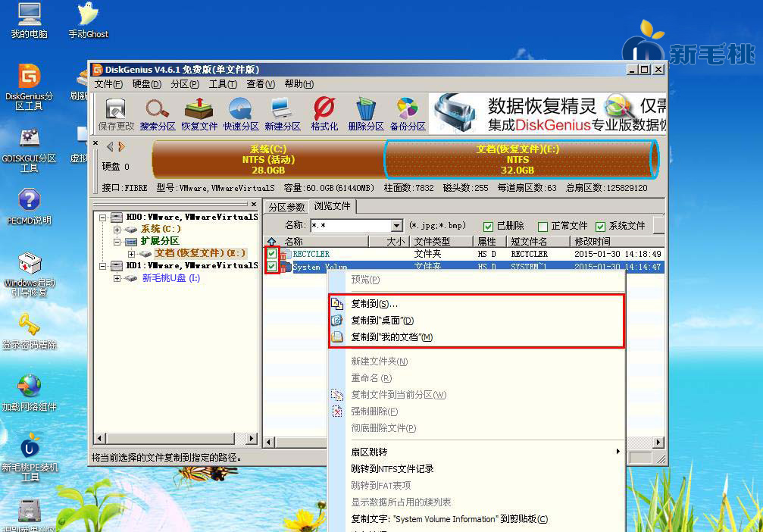The height and width of the screenshot is (532, 763).
Task: Open the 查看(V) menu
Action: pyautogui.click(x=261, y=84)
